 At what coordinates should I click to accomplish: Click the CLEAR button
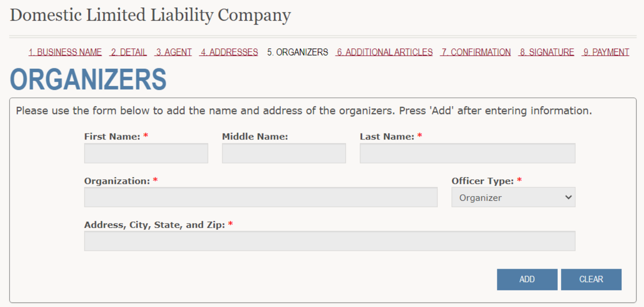click(591, 279)
